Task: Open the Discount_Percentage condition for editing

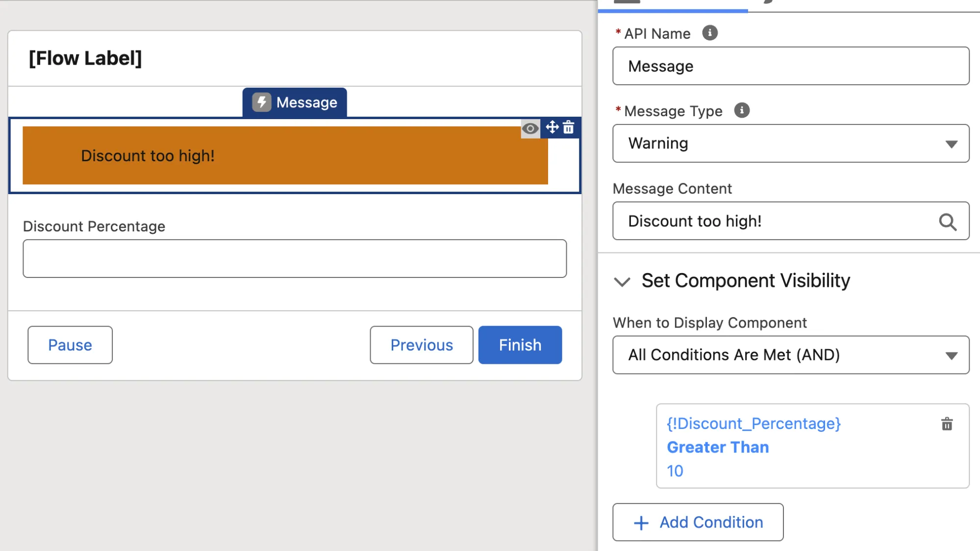Action: pos(754,423)
